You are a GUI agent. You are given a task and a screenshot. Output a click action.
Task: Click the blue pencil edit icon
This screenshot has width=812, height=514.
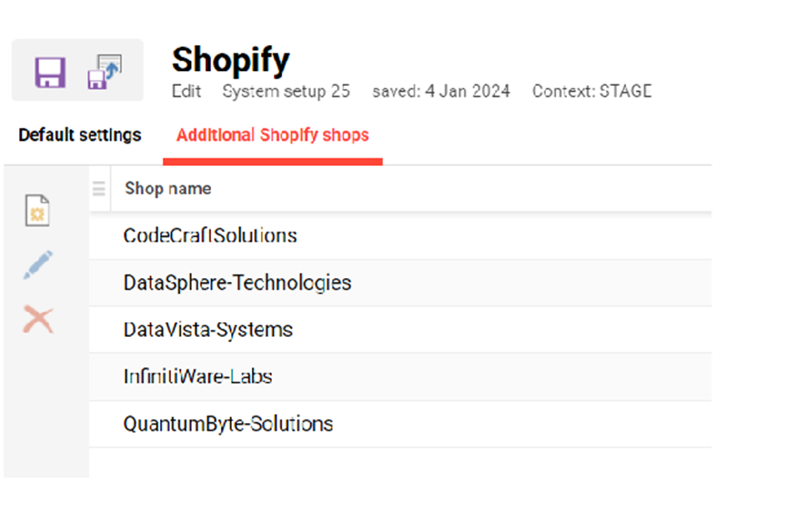click(x=38, y=265)
